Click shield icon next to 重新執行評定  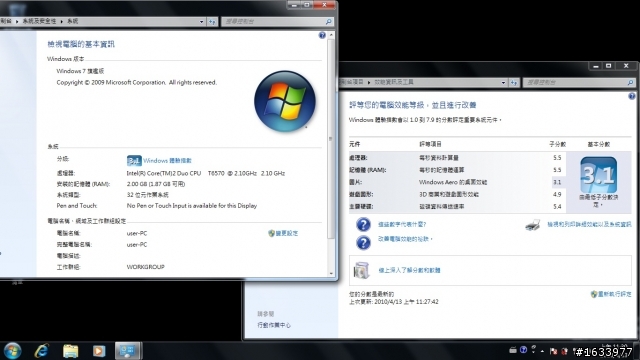tap(594, 294)
